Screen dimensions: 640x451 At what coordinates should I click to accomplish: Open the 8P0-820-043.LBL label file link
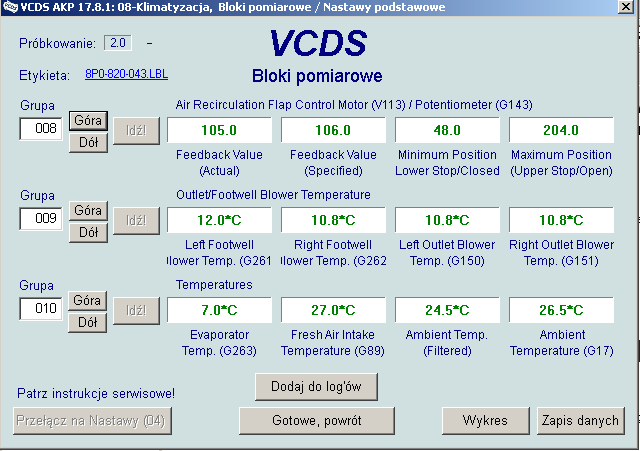click(x=127, y=74)
